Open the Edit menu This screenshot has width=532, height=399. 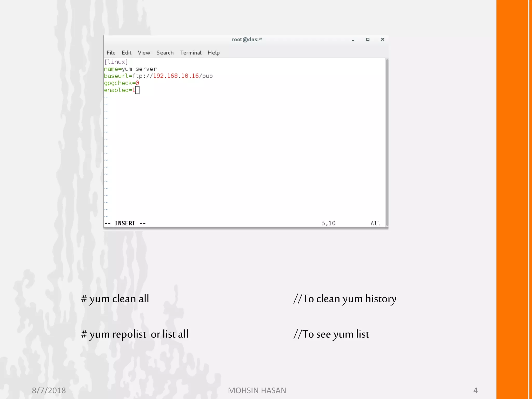pos(127,53)
